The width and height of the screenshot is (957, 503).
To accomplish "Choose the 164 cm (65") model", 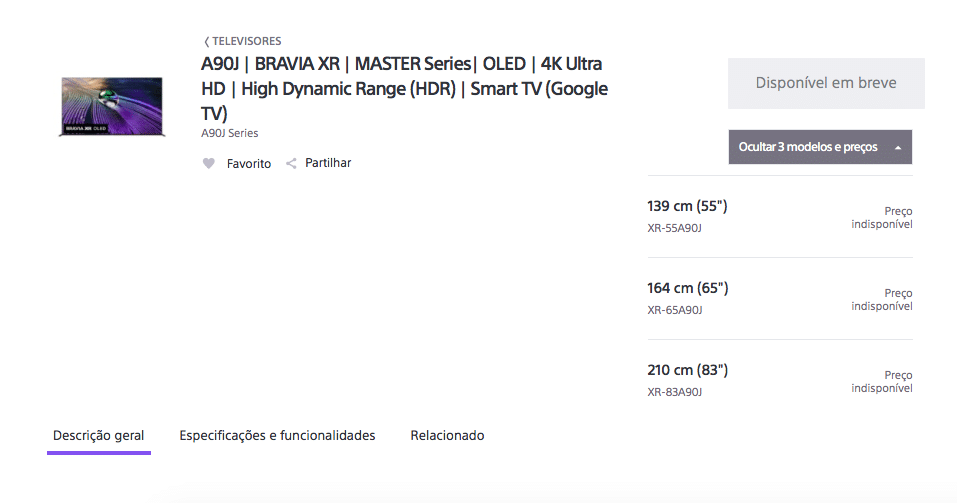I will [780, 299].
